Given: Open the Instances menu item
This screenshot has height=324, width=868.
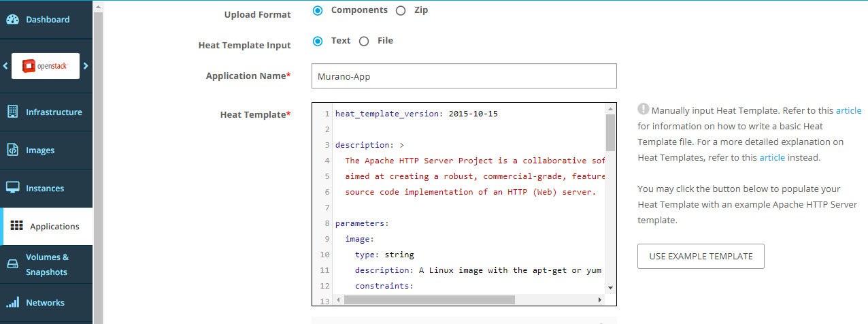Looking at the screenshot, I should point(45,188).
